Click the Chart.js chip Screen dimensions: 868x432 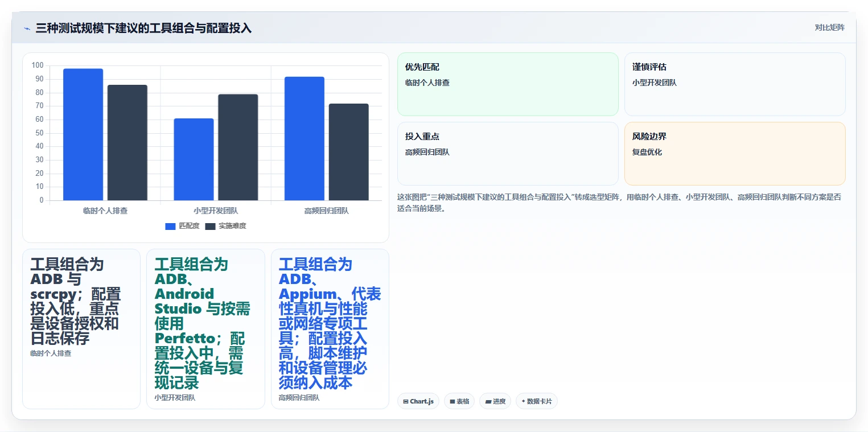click(x=418, y=401)
